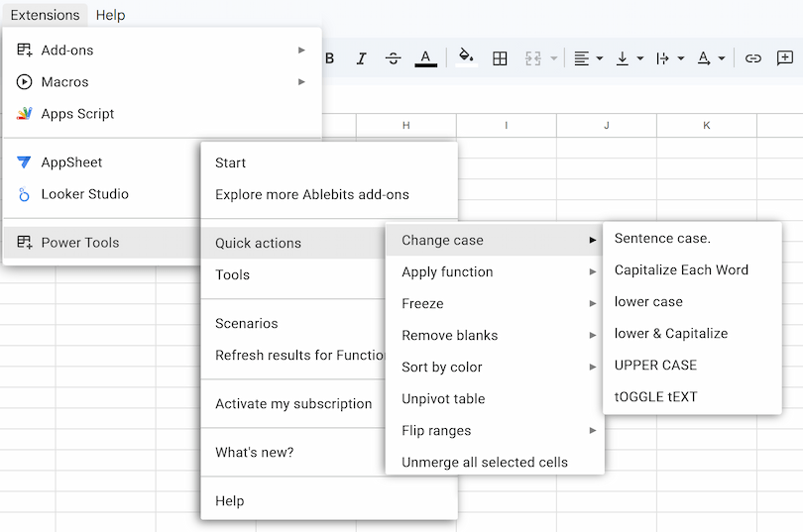Open the text color picker
803x532 pixels.
(x=425, y=58)
